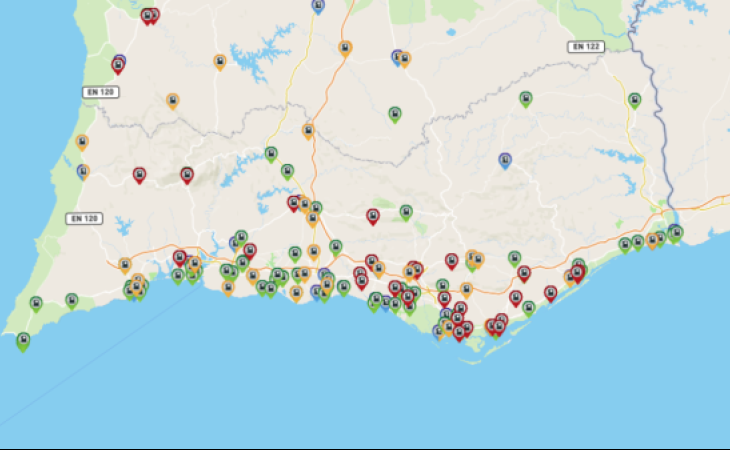Open westernmost green marker on the south coast
This screenshot has height=450, width=730.
tap(36, 304)
